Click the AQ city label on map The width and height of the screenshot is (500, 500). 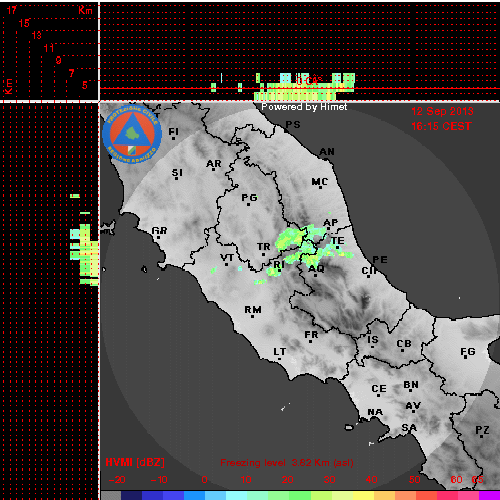[316, 269]
